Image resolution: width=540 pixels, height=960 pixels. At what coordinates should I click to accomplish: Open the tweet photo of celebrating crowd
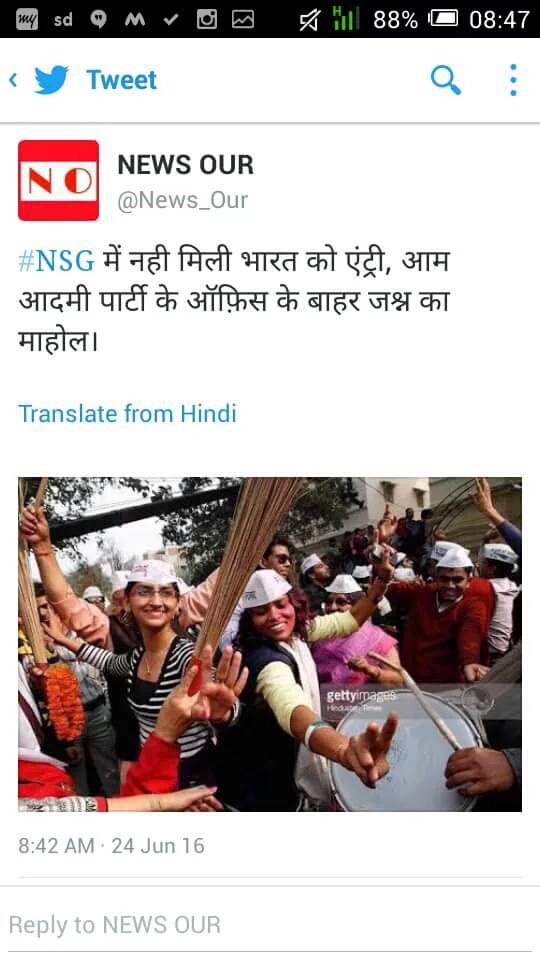coord(270,644)
